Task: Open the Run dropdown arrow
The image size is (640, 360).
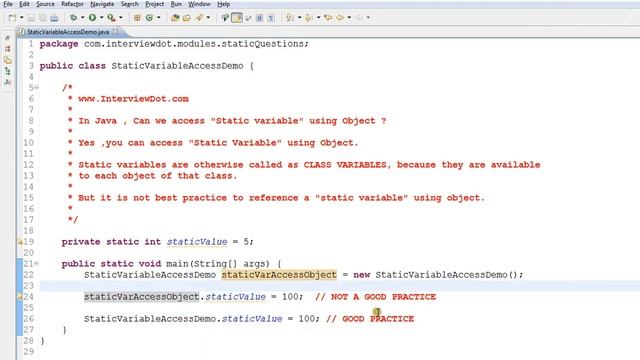Action: click(101, 18)
